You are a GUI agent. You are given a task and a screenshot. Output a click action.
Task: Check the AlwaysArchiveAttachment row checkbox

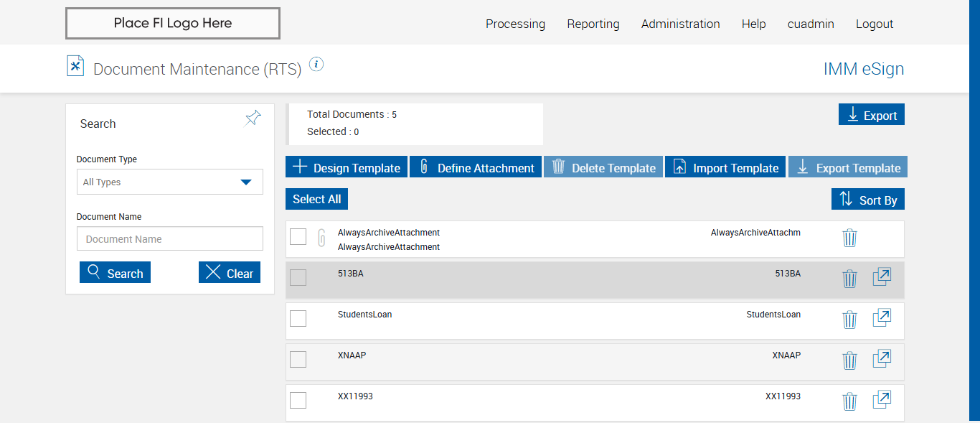[x=298, y=237]
